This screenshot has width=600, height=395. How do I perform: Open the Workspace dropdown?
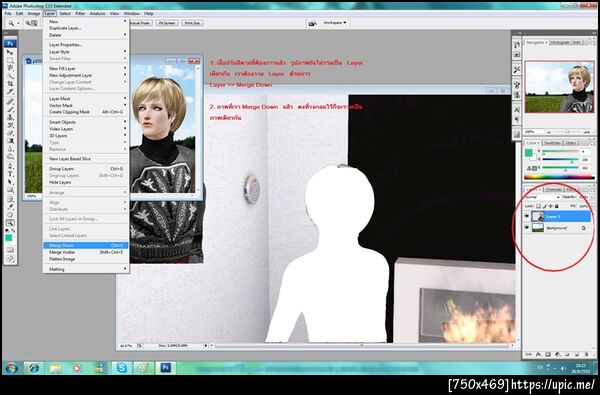[334, 23]
